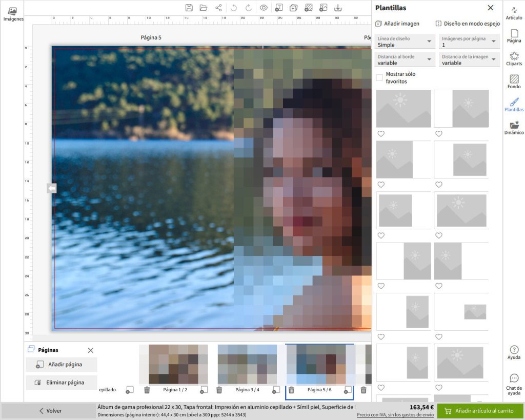Click Eliminar página button
The height and width of the screenshot is (420, 525).
point(62,383)
